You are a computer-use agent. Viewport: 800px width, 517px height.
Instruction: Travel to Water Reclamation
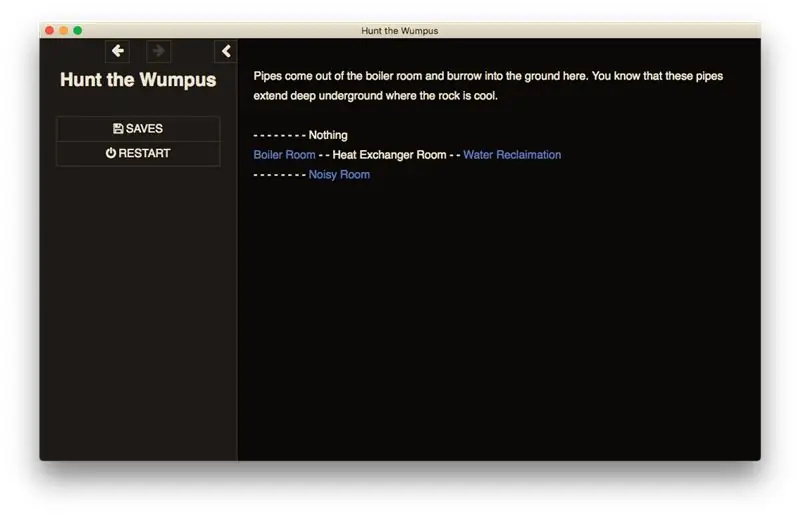click(x=512, y=155)
